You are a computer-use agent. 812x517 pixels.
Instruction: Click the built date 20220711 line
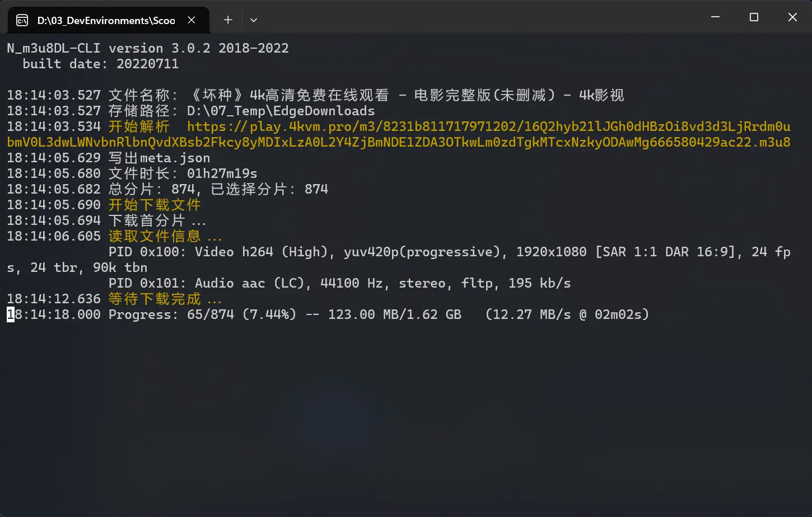pyautogui.click(x=100, y=64)
